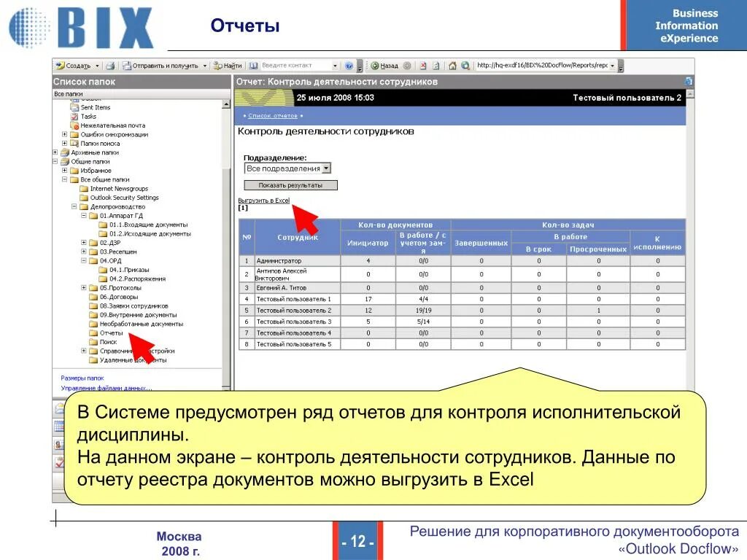Click the icon at report header right
The height and width of the screenshot is (560, 747).
(x=689, y=82)
